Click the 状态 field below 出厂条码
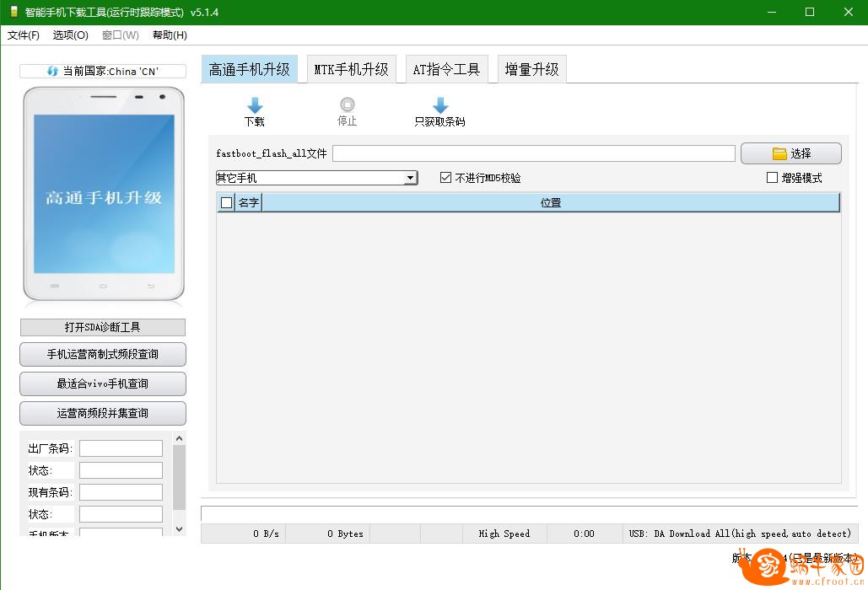Image resolution: width=868 pixels, height=590 pixels. (x=121, y=470)
